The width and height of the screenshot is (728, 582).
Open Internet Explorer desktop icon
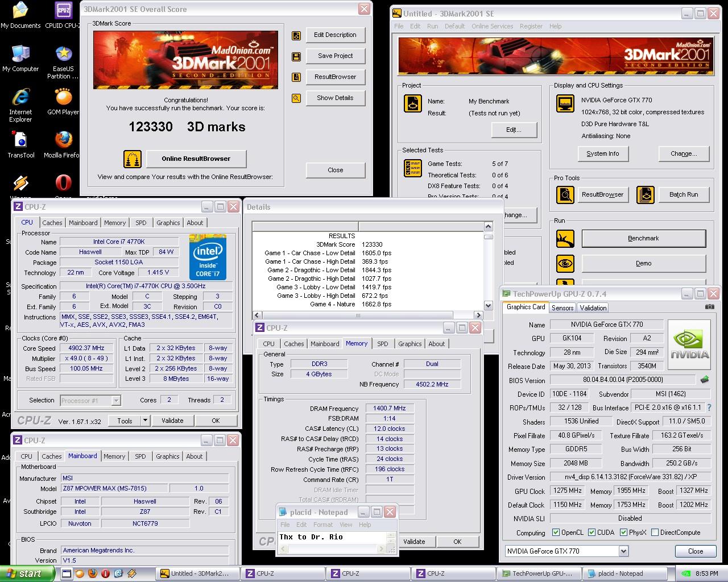coord(20,106)
